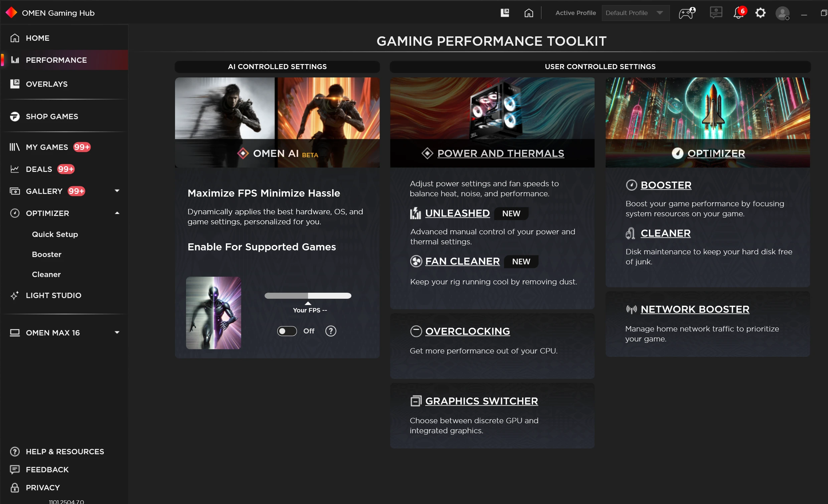This screenshot has height=504, width=828.
Task: Click the FPS slider bar
Action: (308, 296)
